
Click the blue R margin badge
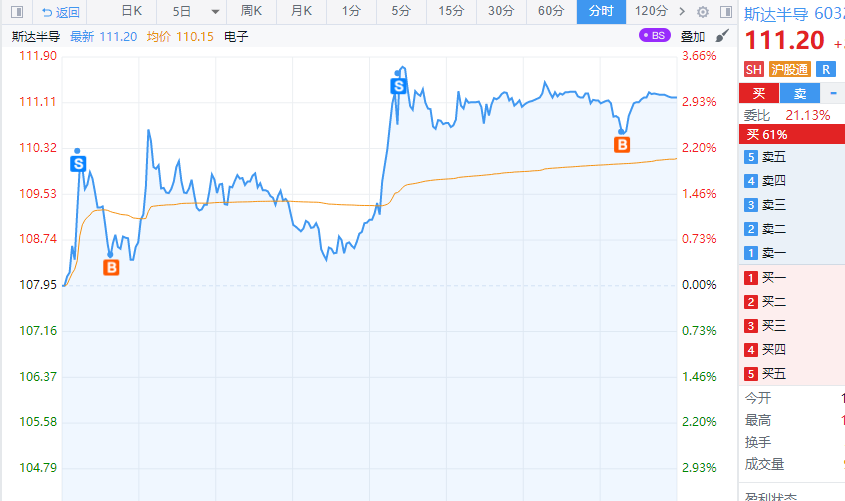[x=825, y=69]
